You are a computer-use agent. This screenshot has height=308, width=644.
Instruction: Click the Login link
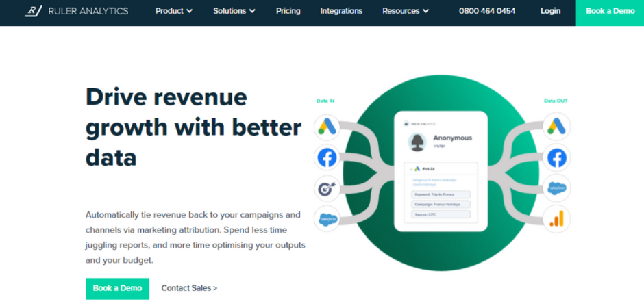coord(550,11)
